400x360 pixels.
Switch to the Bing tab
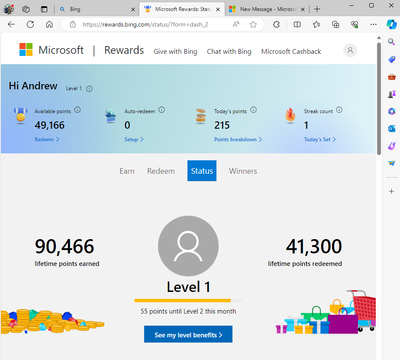point(97,9)
